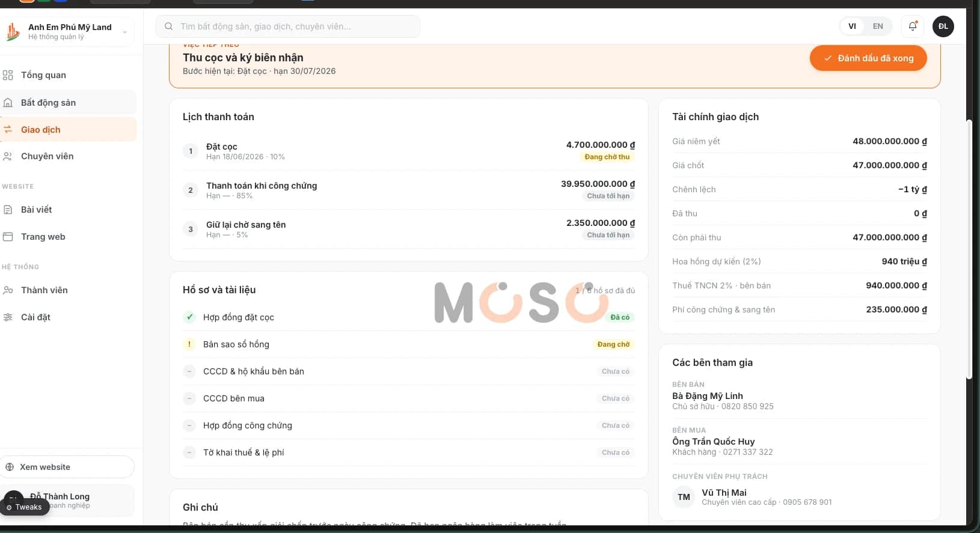
Task: Click the Còn phải thu value "47.000.000.000 ₫"
Action: (890, 237)
